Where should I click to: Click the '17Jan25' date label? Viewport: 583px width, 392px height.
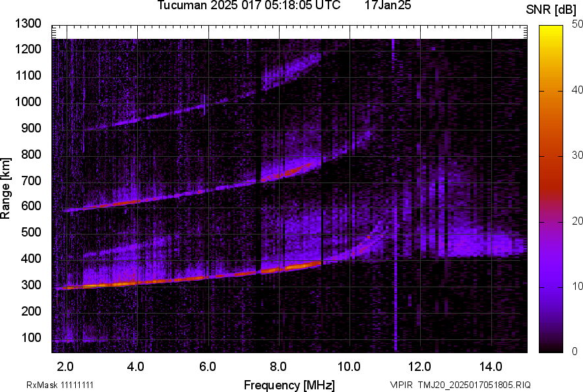(x=388, y=6)
